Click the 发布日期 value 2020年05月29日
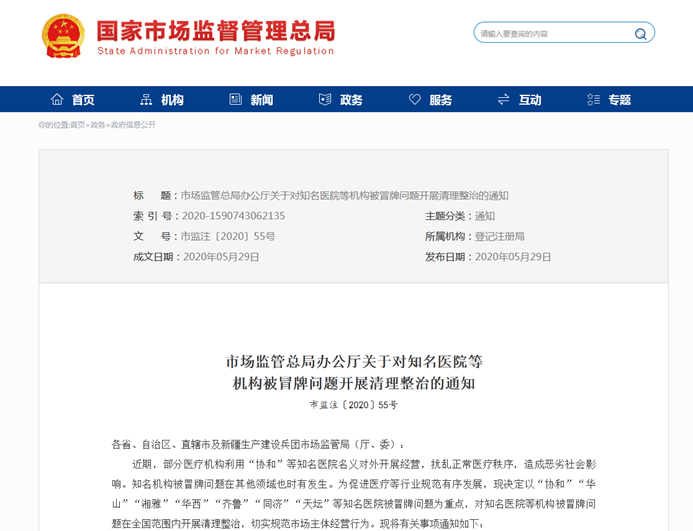This screenshot has width=693, height=531. click(513, 257)
